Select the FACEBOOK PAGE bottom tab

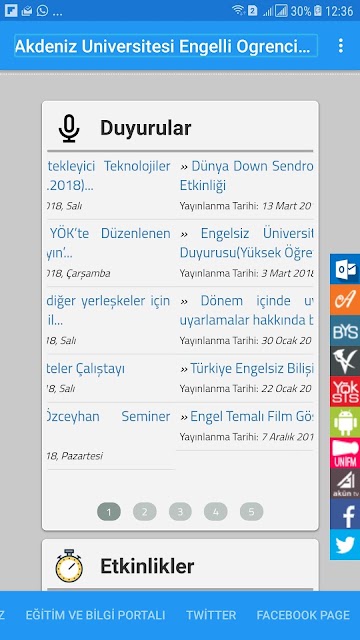tap(303, 615)
